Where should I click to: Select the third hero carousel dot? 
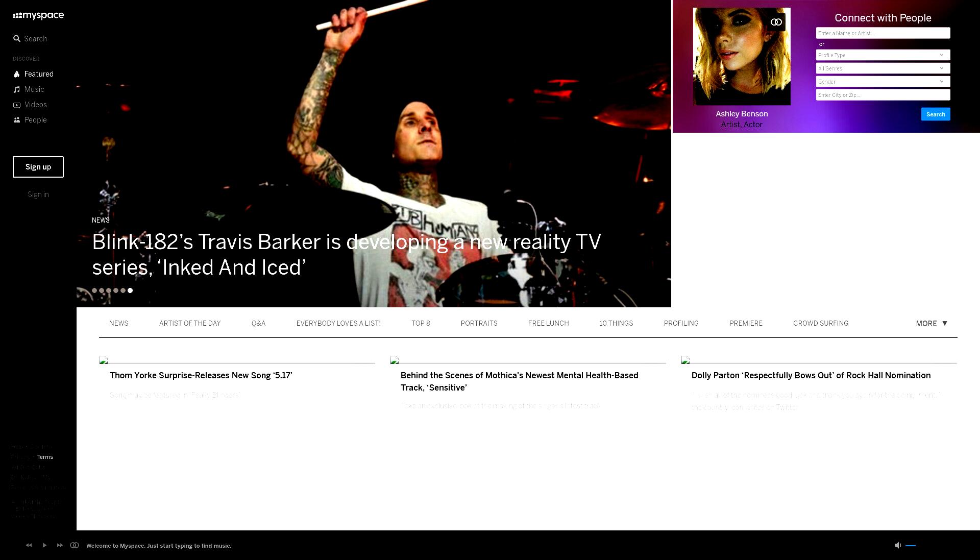(x=109, y=290)
